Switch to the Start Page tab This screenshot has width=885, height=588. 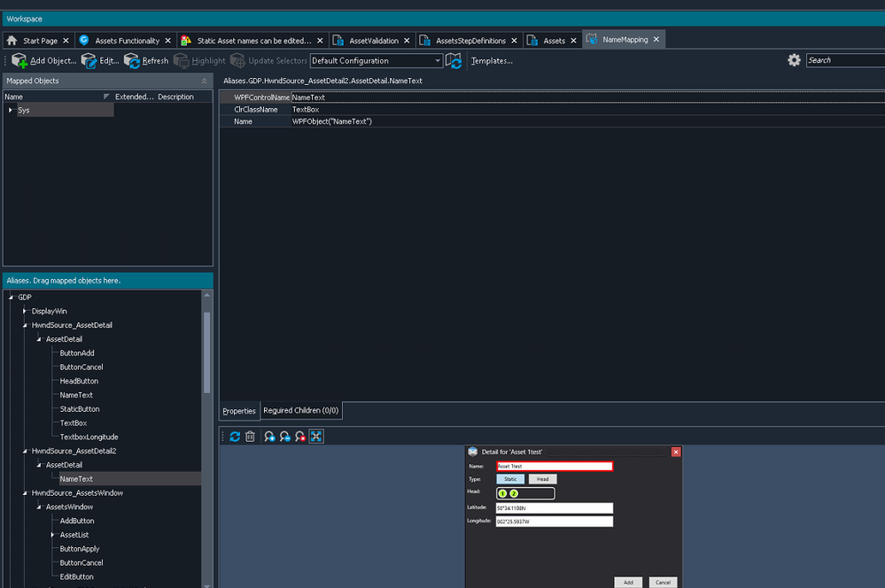40,41
